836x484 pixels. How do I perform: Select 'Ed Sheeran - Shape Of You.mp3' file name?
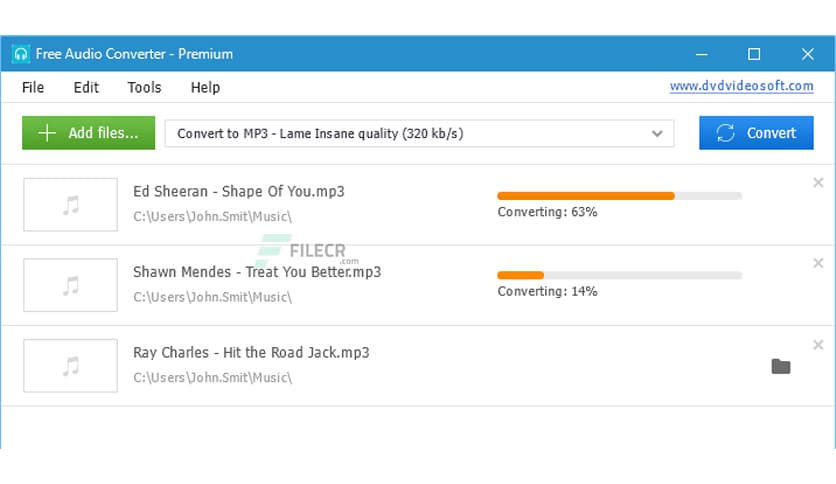[239, 191]
